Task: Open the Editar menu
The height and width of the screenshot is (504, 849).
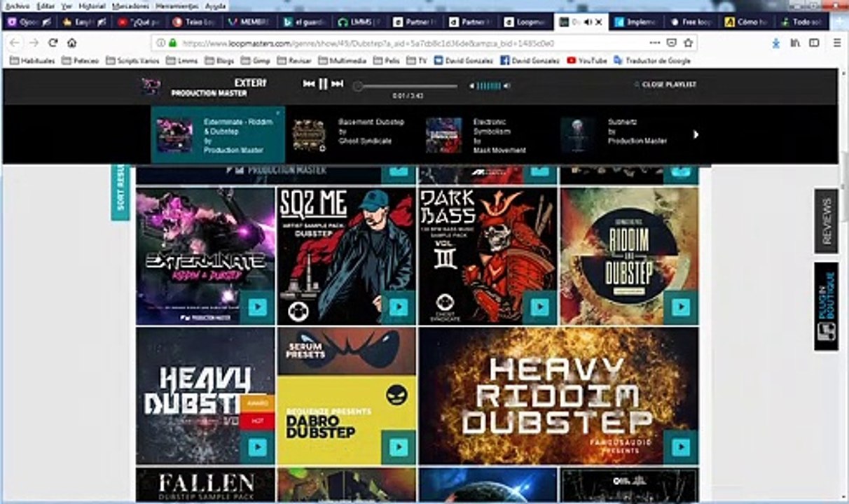Action: pos(46,5)
